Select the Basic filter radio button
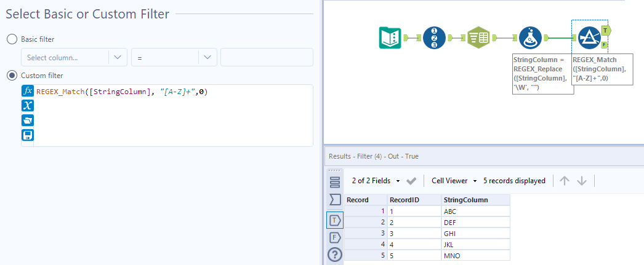The width and height of the screenshot is (644, 265). (12, 39)
